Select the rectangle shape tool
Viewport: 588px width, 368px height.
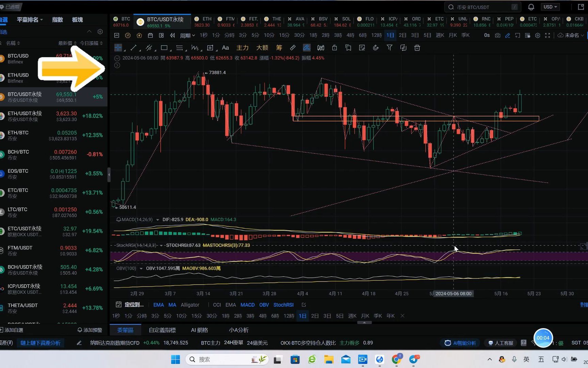(164, 48)
